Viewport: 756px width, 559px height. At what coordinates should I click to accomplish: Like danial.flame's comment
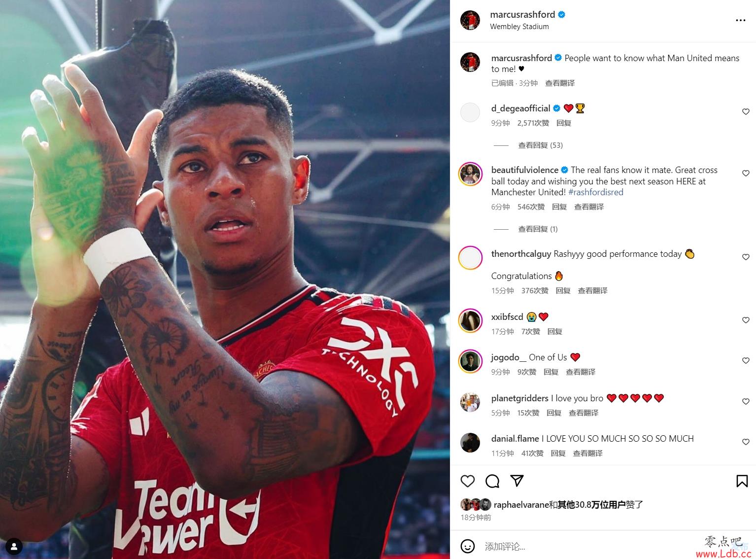(746, 442)
